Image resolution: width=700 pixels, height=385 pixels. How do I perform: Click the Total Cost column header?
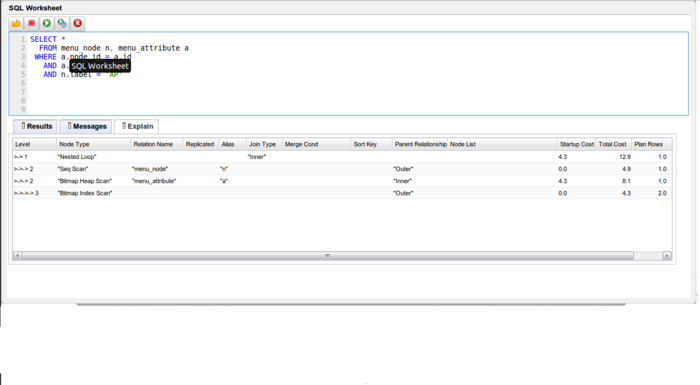click(613, 144)
